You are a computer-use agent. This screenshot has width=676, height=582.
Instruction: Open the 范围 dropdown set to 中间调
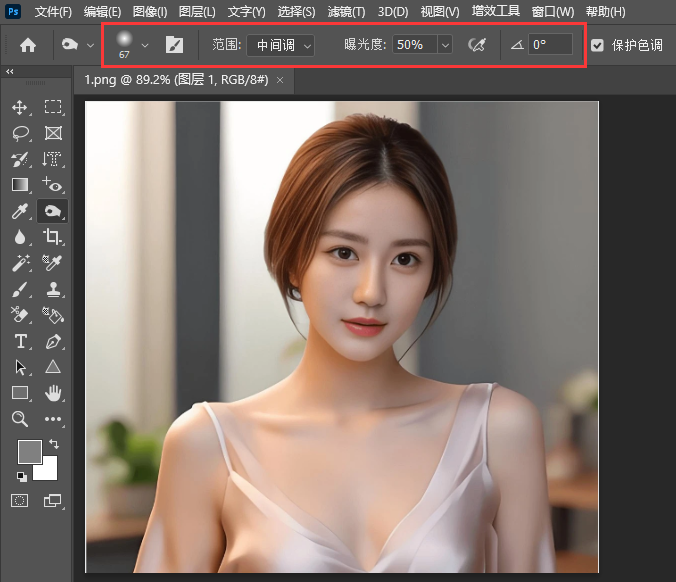tap(281, 45)
